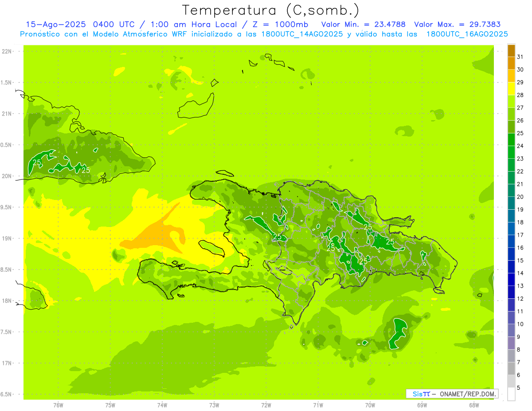Click the 'Temperatura (C,somb.)' chart title
The height and width of the screenshot is (411, 532).
pos(271,10)
